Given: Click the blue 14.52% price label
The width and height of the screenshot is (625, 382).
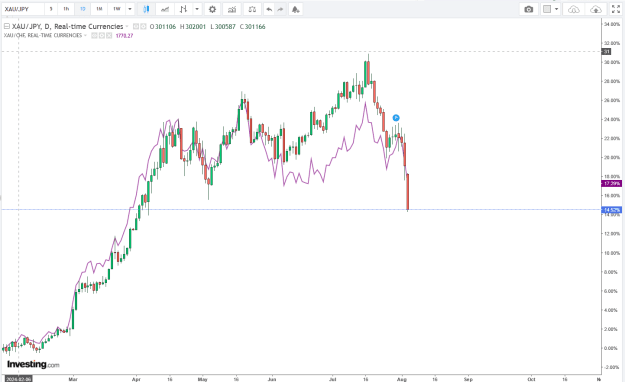Looking at the screenshot, I should pos(611,210).
